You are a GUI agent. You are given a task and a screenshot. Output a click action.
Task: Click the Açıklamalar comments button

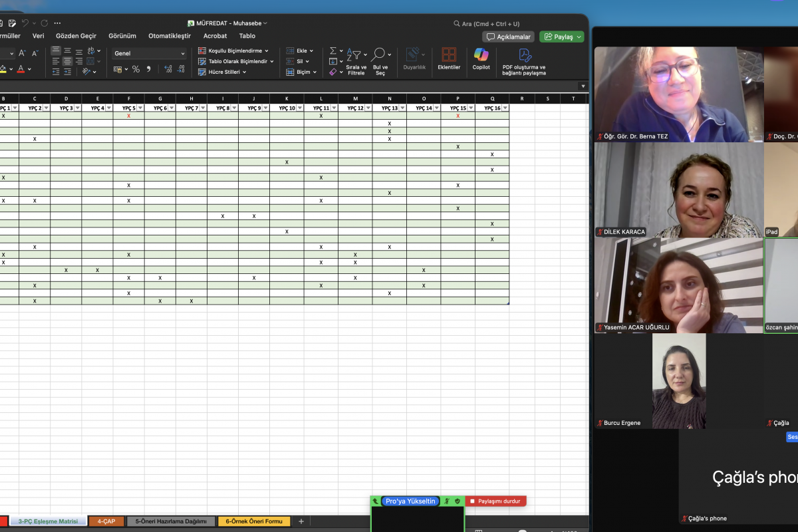[x=508, y=37]
